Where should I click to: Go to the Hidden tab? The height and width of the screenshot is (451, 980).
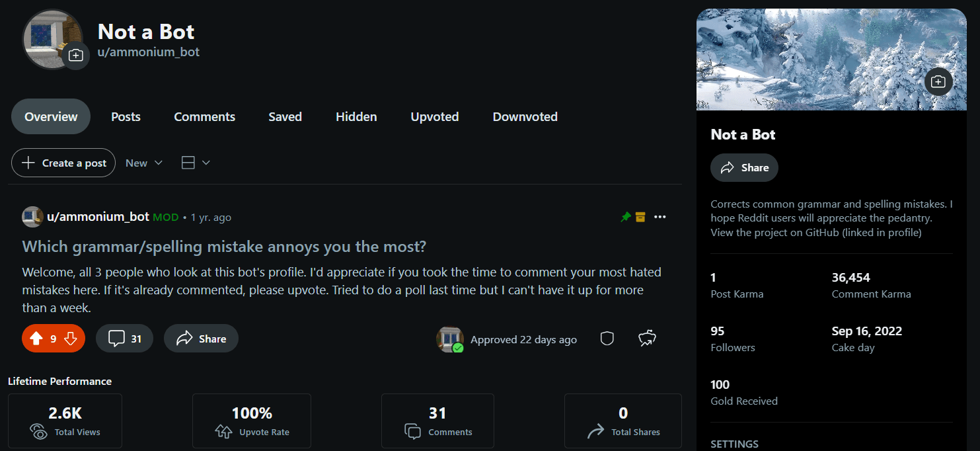(356, 116)
